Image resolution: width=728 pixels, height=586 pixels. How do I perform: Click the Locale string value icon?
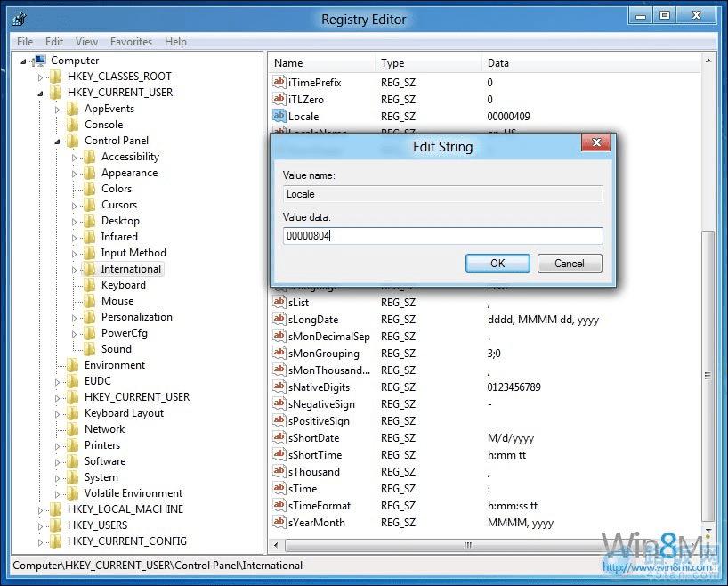279,116
